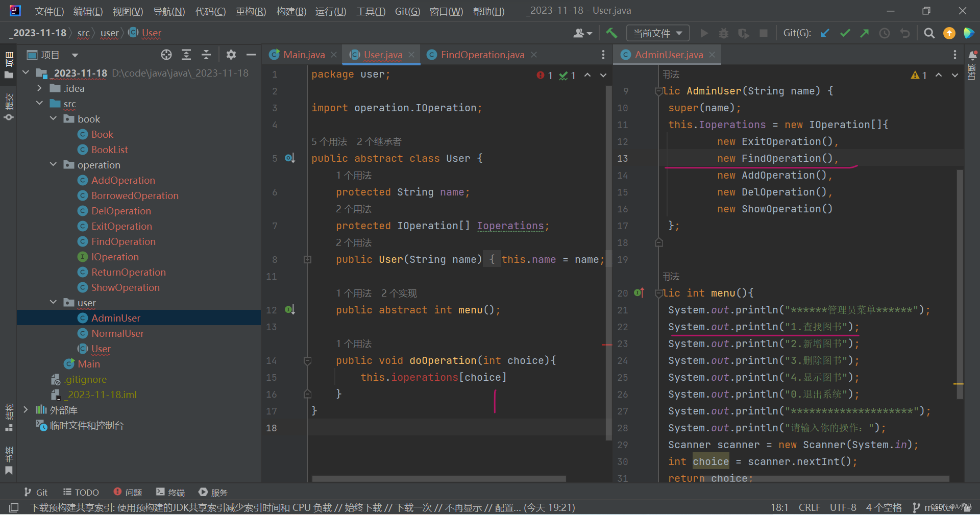
Task: Select IOperation interface in project tree
Action: [115, 257]
